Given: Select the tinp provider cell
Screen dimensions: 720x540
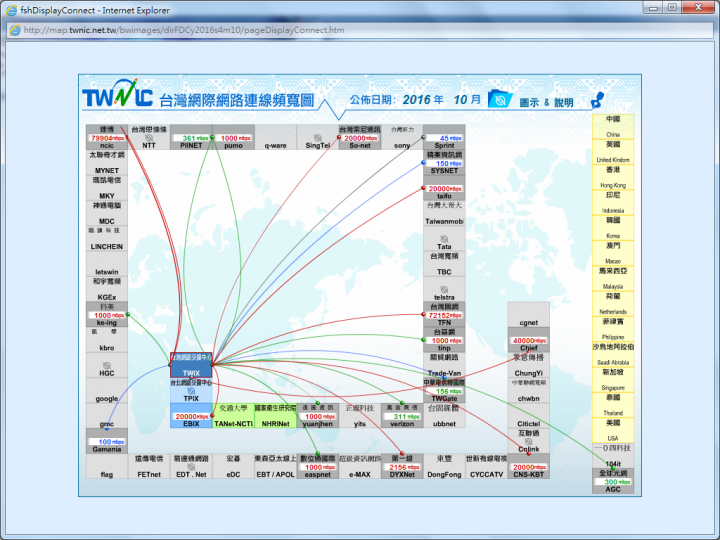Looking at the screenshot, I should 444,339.
